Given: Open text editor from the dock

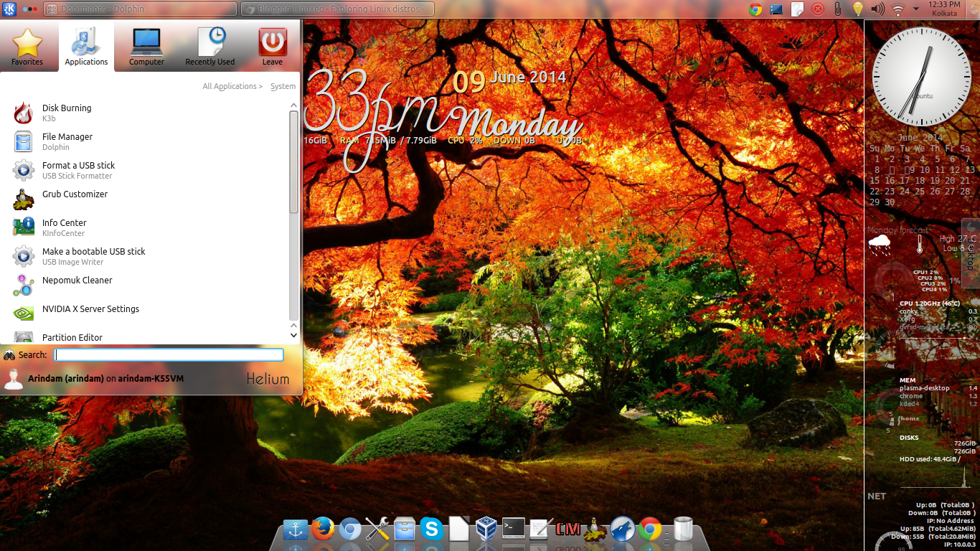Looking at the screenshot, I should 540,529.
